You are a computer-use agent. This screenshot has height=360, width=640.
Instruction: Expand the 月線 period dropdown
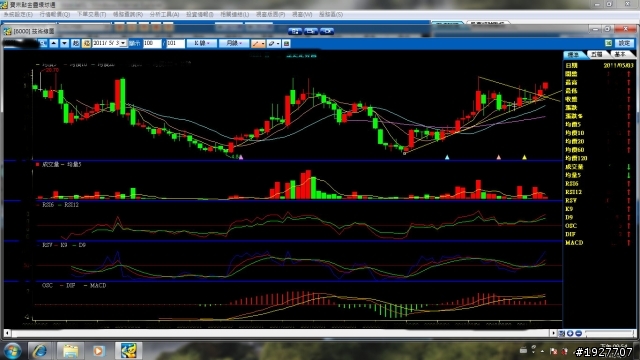click(x=234, y=43)
